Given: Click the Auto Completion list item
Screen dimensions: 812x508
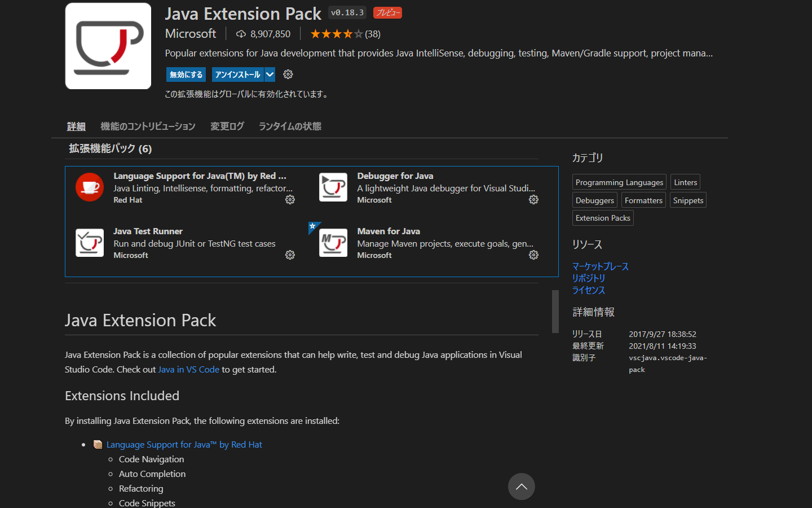Looking at the screenshot, I should pyautogui.click(x=152, y=474).
